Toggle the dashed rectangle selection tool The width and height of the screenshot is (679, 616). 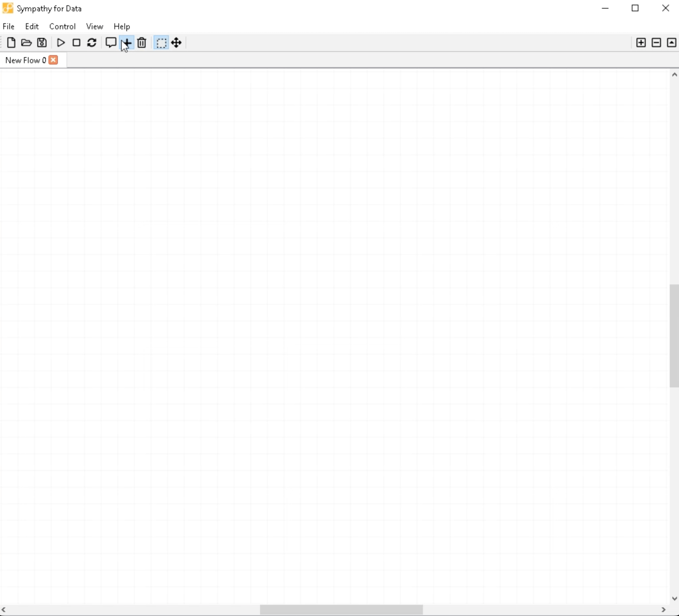[x=161, y=43]
